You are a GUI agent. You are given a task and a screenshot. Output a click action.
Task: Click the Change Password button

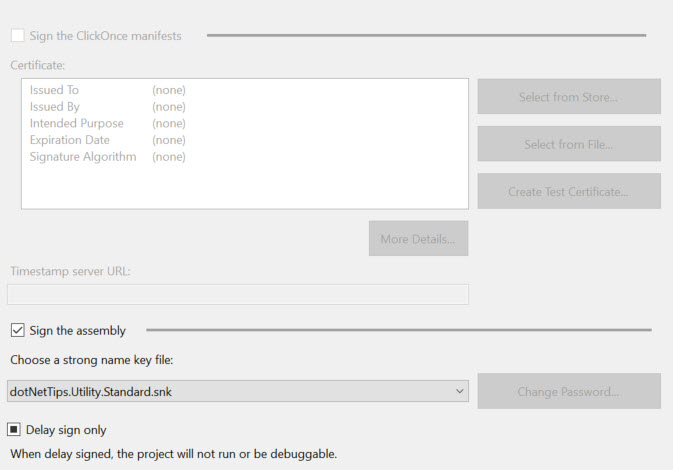point(568,391)
